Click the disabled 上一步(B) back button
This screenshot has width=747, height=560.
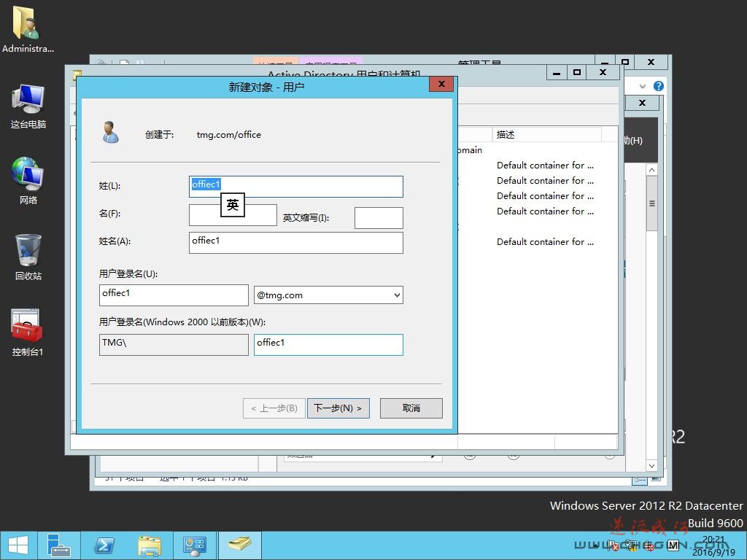pyautogui.click(x=274, y=408)
